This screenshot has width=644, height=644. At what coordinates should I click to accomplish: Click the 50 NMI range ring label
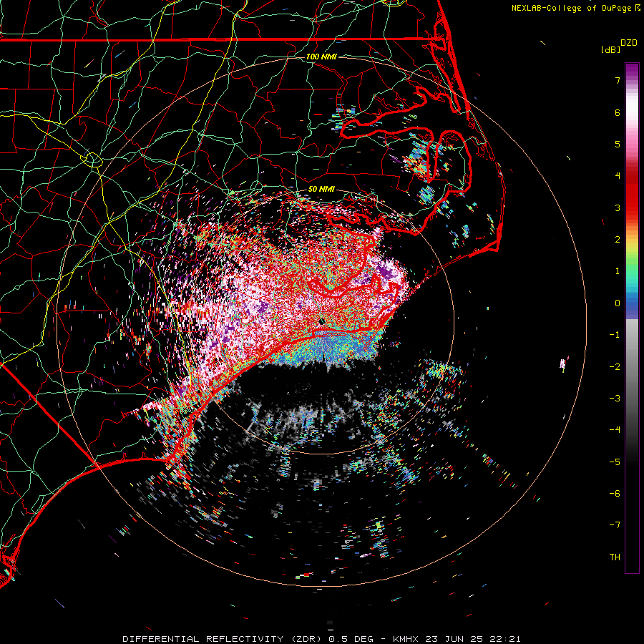(x=321, y=189)
